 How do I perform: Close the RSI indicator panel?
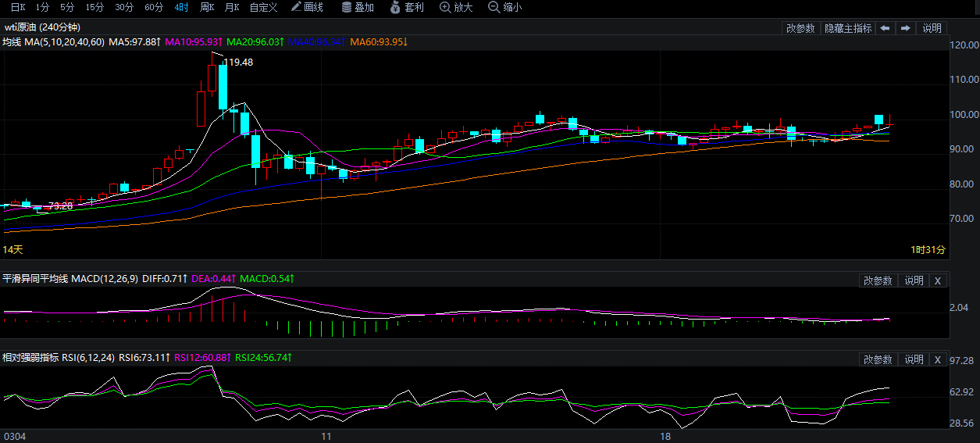coord(938,359)
